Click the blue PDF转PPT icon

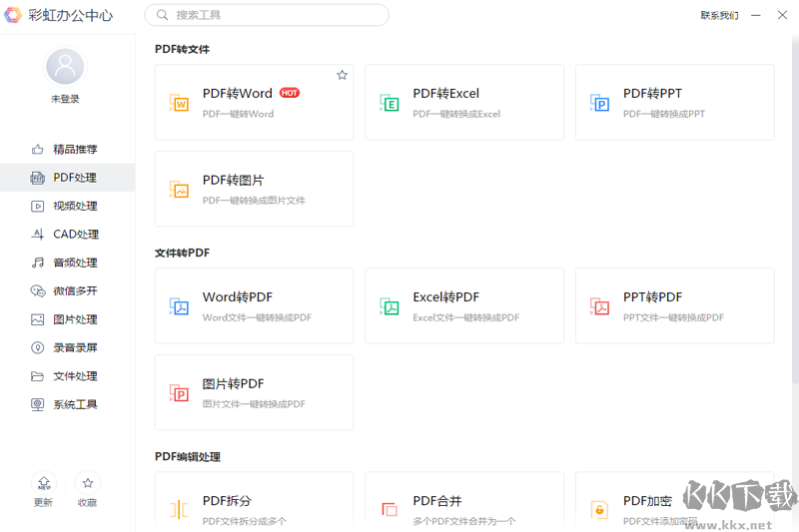pos(600,103)
